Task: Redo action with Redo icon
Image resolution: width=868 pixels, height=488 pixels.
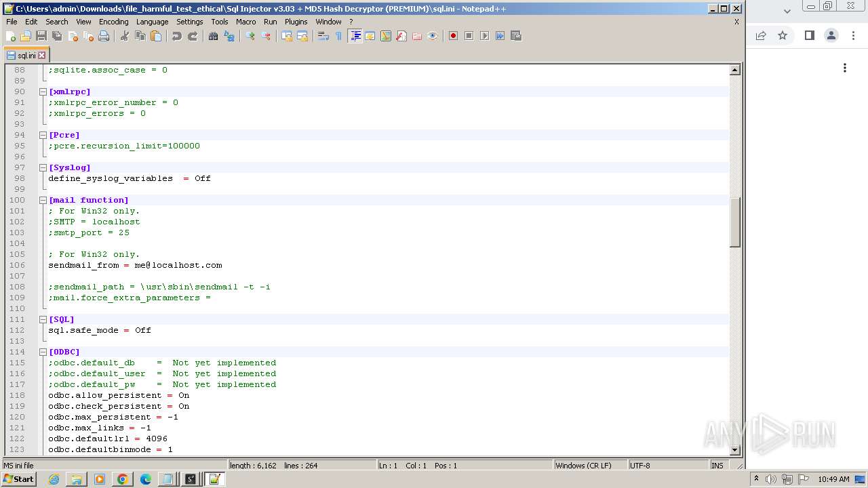Action: (193, 36)
